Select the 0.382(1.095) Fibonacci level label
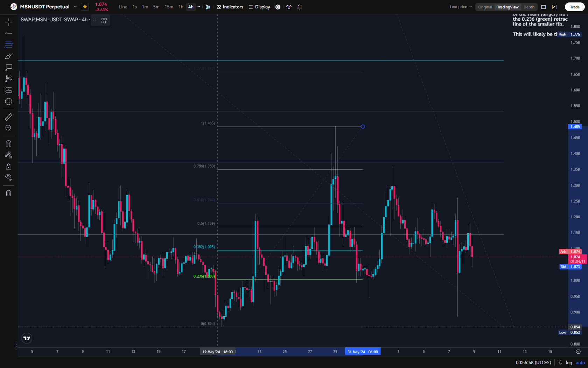 (204, 247)
